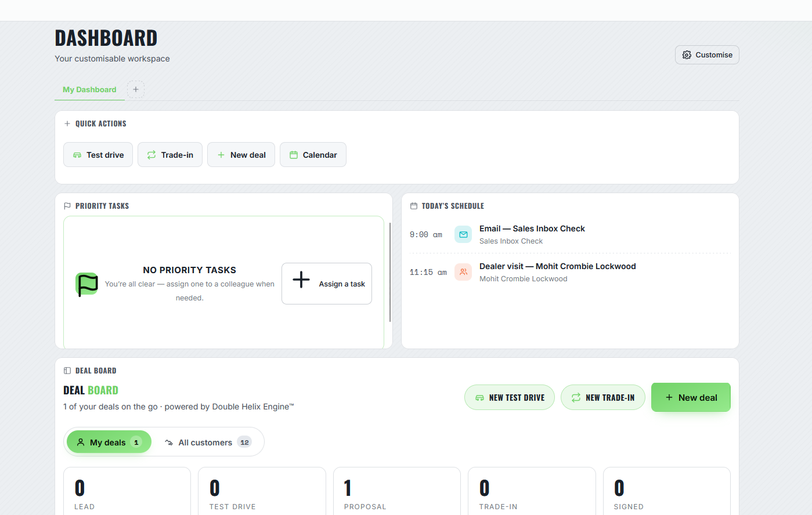Click the 11:15 am schedule time
Image resolution: width=812 pixels, height=515 pixels.
pyautogui.click(x=428, y=273)
